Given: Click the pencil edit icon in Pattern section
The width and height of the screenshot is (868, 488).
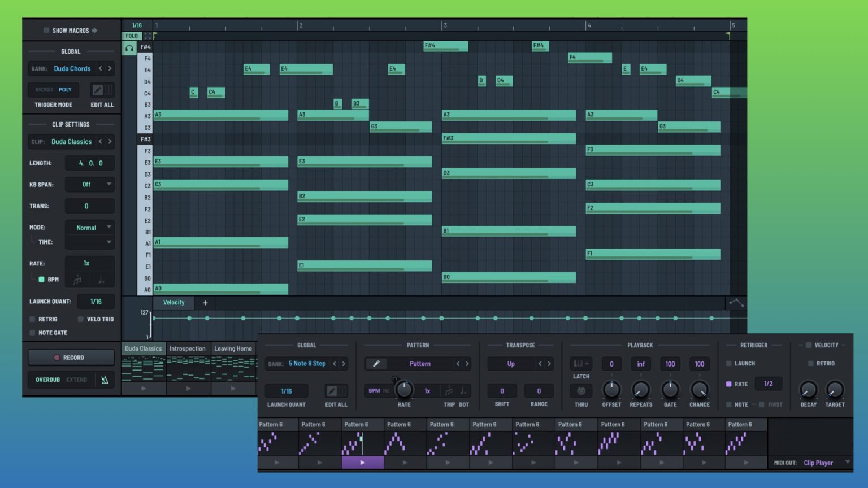Looking at the screenshot, I should pyautogui.click(x=376, y=364).
